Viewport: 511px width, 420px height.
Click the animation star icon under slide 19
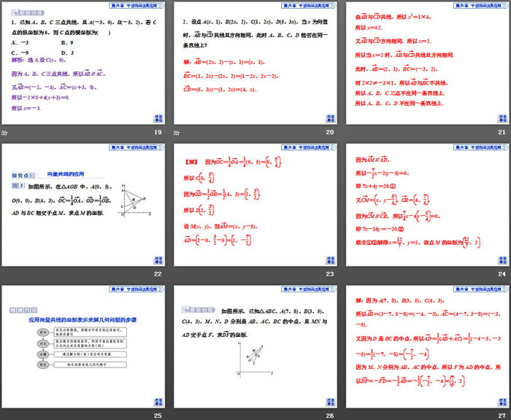[4, 133]
